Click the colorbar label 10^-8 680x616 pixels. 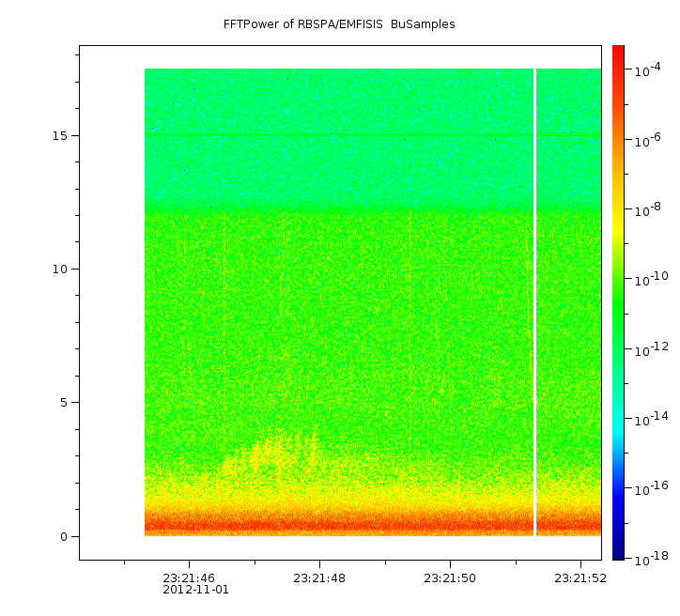pos(647,209)
